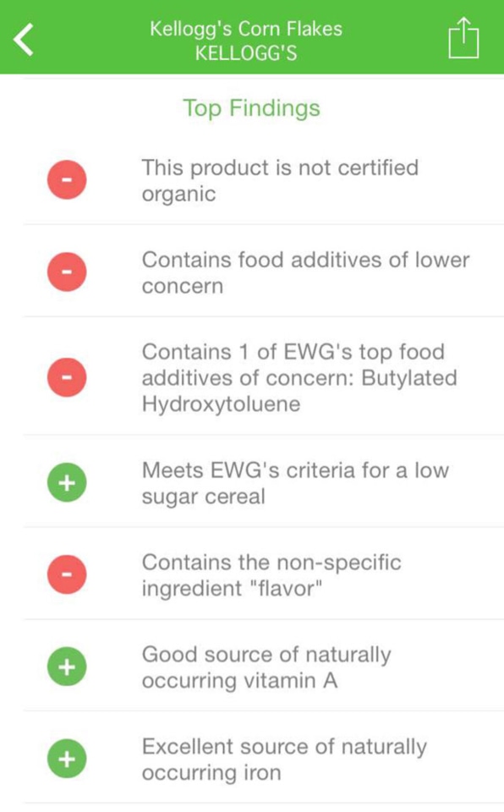Screen dimensions: 504x812
Task: Tap the plus icon next to vitamin A finding
Action: click(67, 667)
